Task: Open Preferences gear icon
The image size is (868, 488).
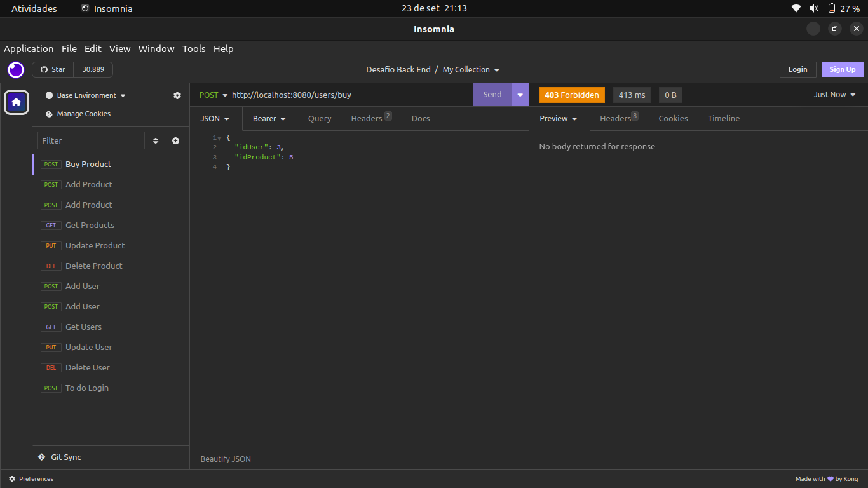Action: click(12, 479)
